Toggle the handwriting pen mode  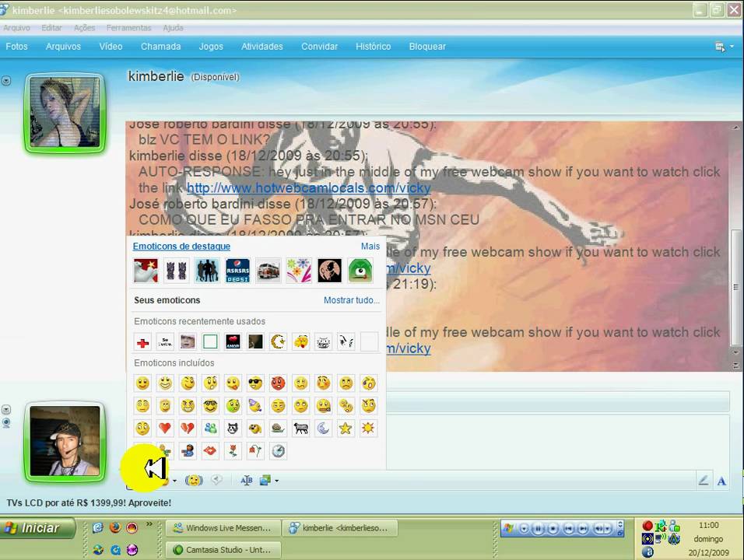tap(704, 481)
